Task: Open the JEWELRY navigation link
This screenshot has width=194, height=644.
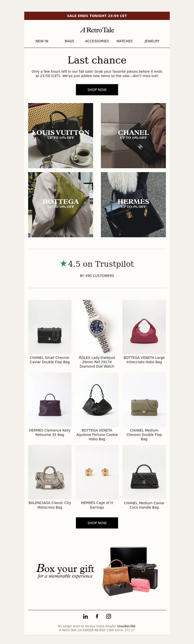Action: (152, 41)
